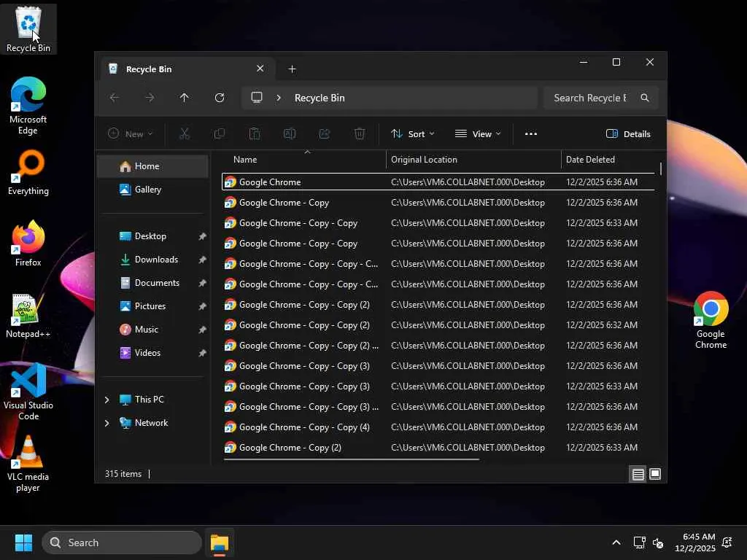
Task: Open Desktop in the navigation pane
Action: (152, 236)
